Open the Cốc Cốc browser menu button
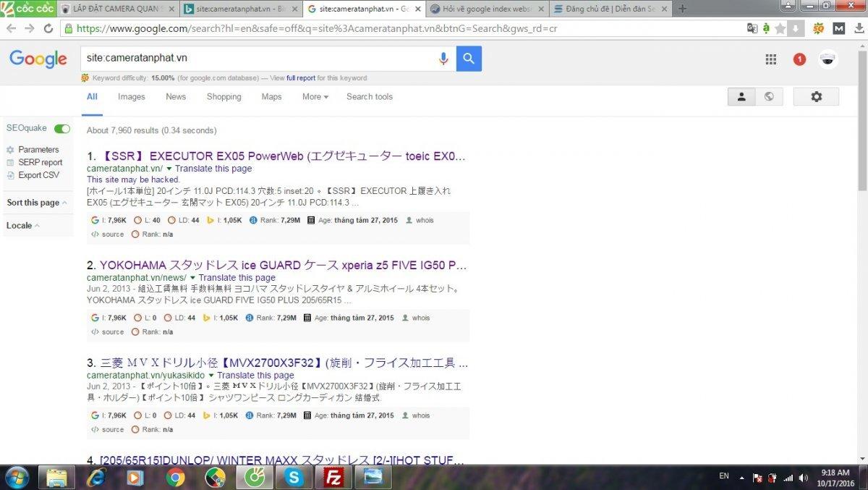This screenshot has width=868, height=490. click(27, 9)
